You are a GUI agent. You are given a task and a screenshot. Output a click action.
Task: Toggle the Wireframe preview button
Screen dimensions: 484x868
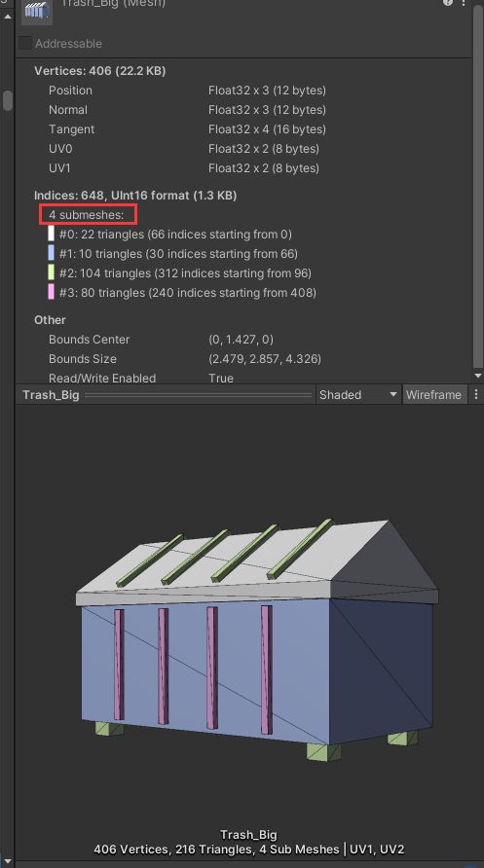433,395
